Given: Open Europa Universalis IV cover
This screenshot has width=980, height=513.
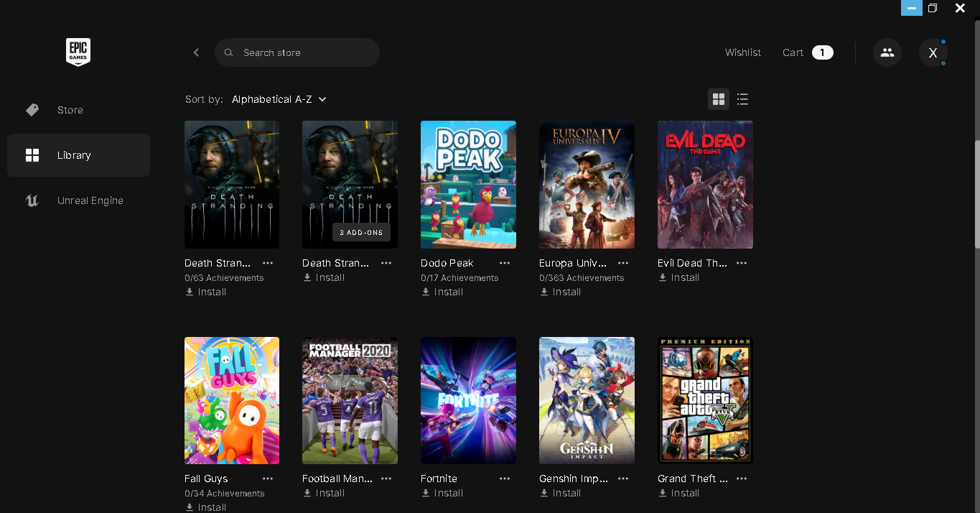Looking at the screenshot, I should (x=587, y=185).
